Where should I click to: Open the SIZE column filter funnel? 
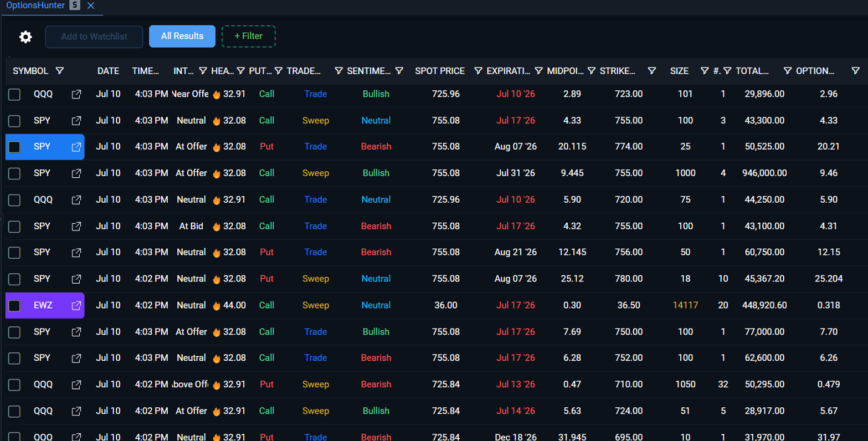pos(705,71)
